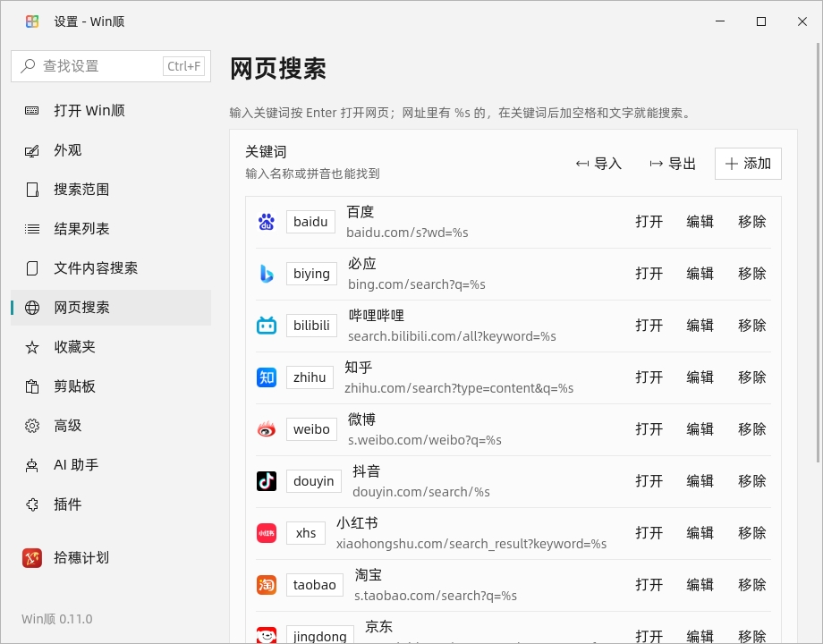Click the Zhihu 知 logo icon
The height and width of the screenshot is (644, 823).
(267, 377)
